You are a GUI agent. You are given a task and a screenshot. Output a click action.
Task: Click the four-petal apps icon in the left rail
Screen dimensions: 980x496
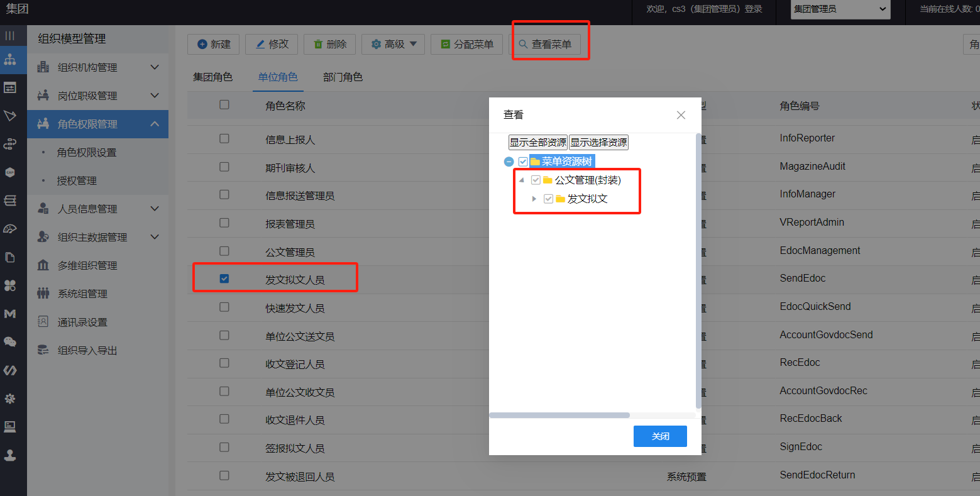pos(10,285)
